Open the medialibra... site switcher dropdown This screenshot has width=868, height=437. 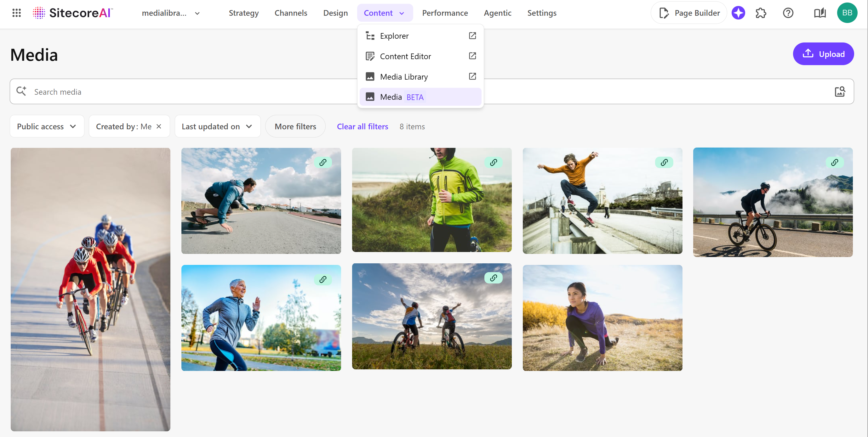(x=171, y=13)
